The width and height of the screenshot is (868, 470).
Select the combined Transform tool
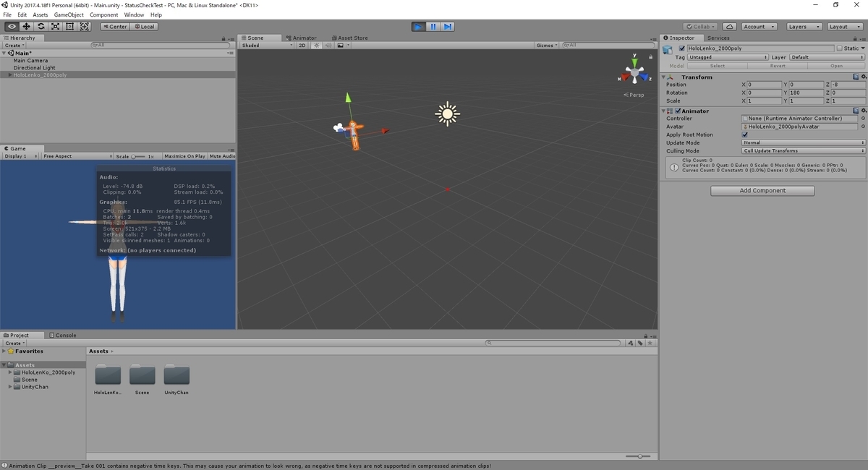[84, 27]
